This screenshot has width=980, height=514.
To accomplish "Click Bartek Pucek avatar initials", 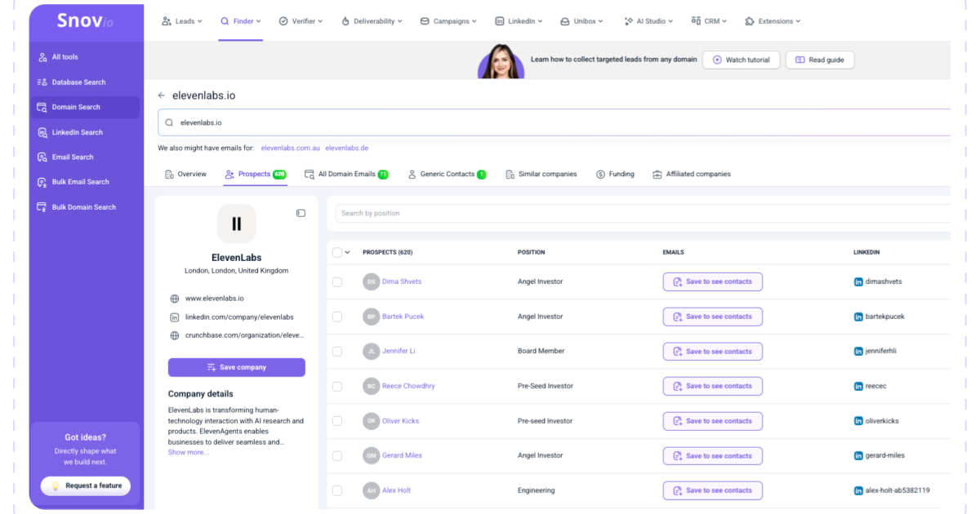I will [372, 317].
